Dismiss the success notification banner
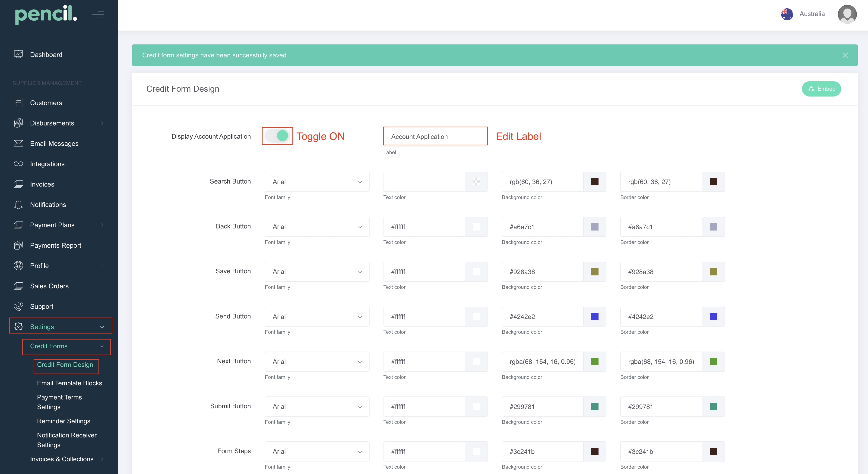The image size is (868, 474). [845, 55]
